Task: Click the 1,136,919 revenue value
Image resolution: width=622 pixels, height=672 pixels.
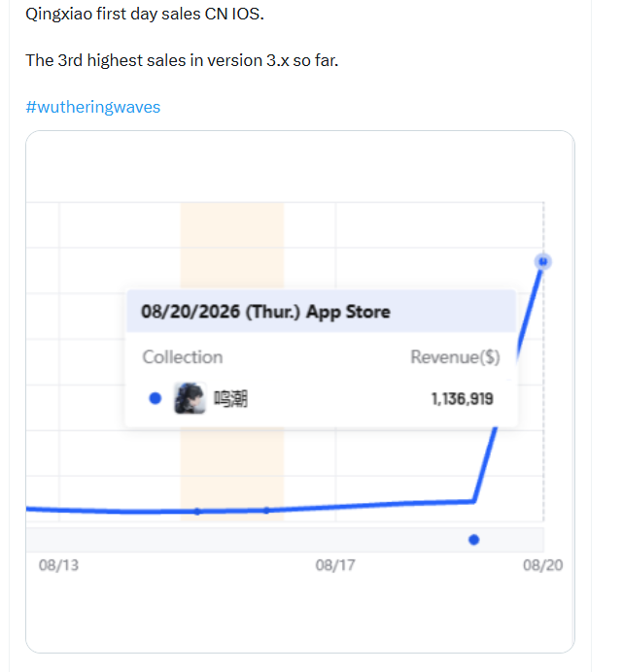Action: pos(463,399)
